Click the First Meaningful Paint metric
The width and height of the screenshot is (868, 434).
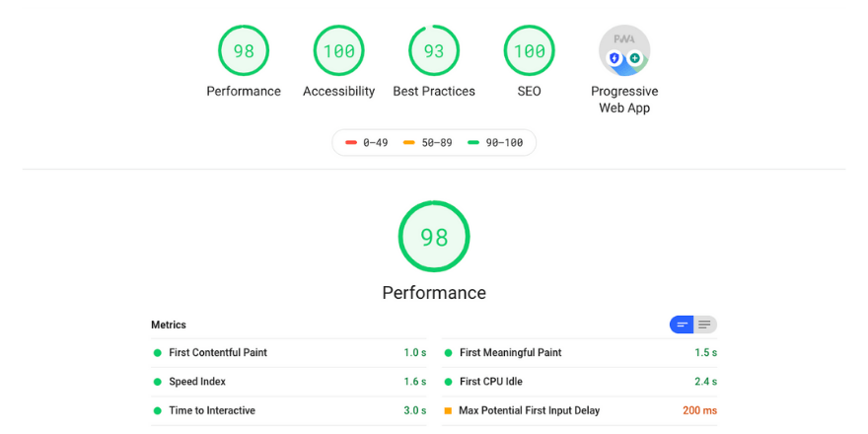coord(510,353)
